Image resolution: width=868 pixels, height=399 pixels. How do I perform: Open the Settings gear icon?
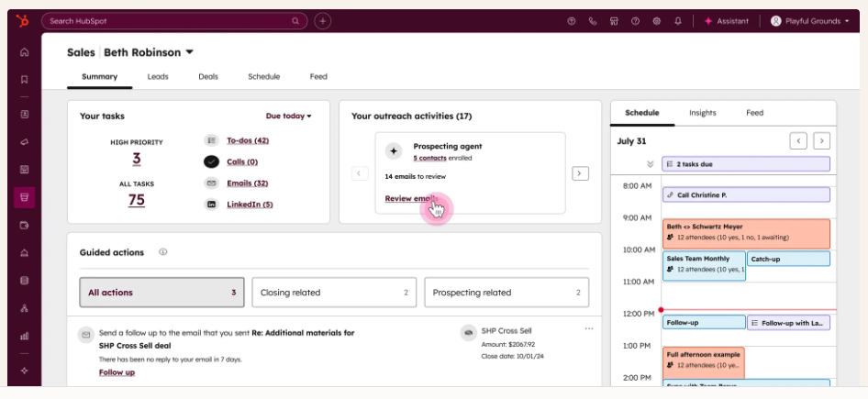tap(657, 21)
